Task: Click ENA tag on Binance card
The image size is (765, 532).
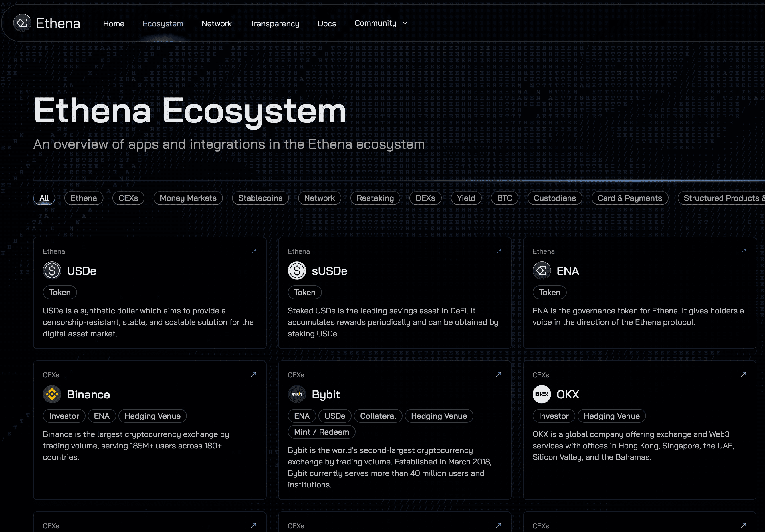Action: click(x=102, y=416)
